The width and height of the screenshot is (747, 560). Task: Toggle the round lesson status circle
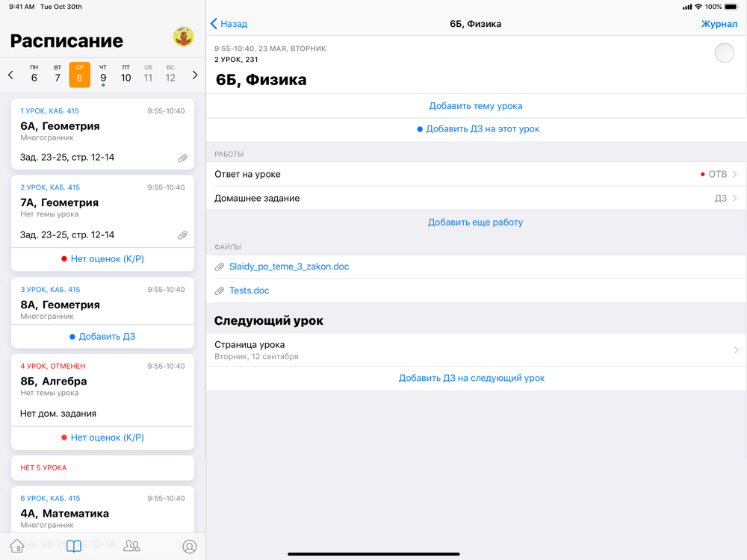(x=724, y=53)
